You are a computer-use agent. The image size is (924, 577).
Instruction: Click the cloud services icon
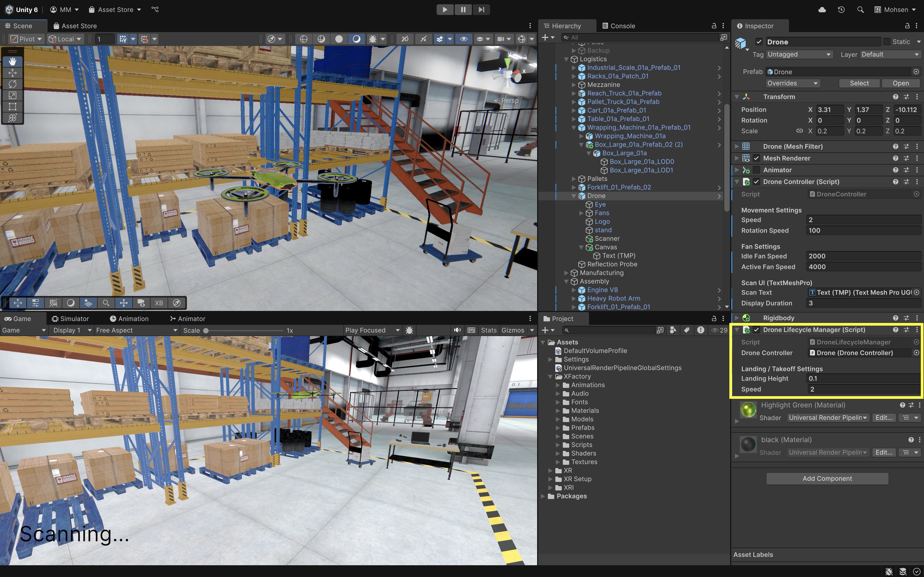(822, 10)
